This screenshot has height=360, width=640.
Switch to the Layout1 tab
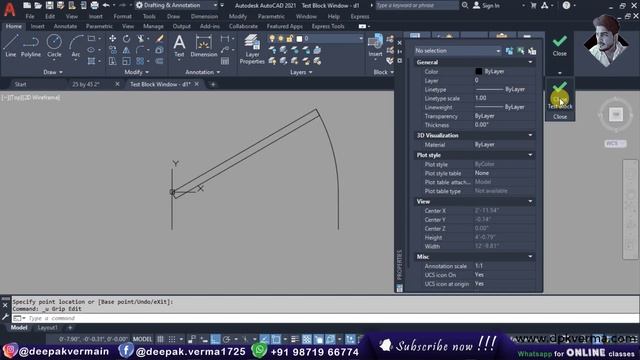coord(48,328)
